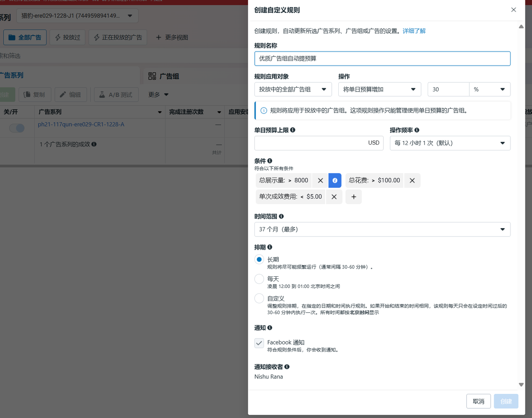Viewport: 532px width, 418px height.
Task: Select the 每天 schedule radio button
Action: (259, 279)
